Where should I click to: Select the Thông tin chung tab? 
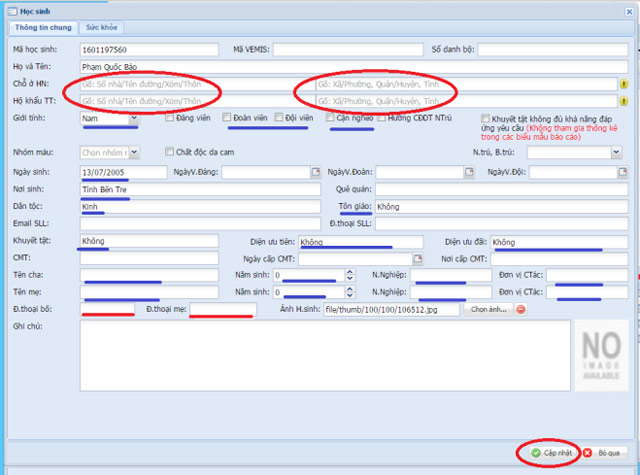click(43, 30)
